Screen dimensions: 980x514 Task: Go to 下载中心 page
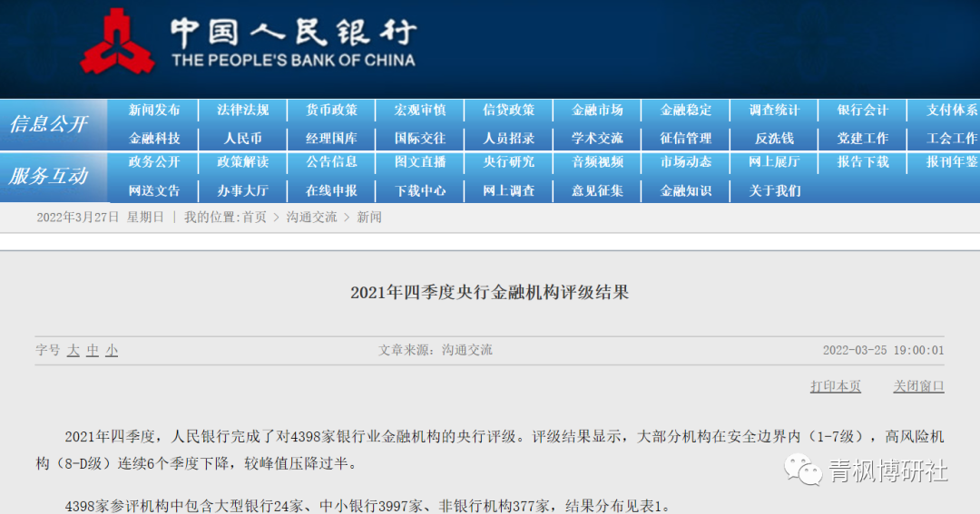coord(420,191)
